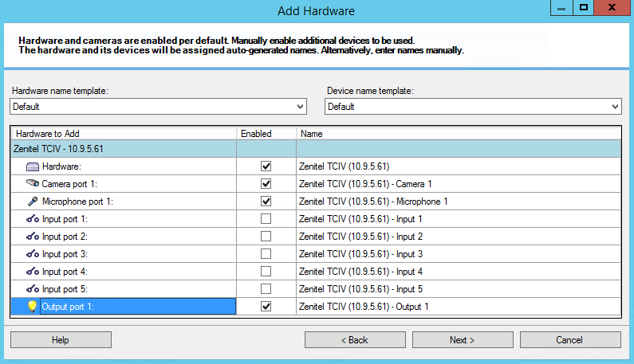Image resolution: width=634 pixels, height=364 pixels.
Task: Open the Device name template dropdown
Action: click(472, 107)
